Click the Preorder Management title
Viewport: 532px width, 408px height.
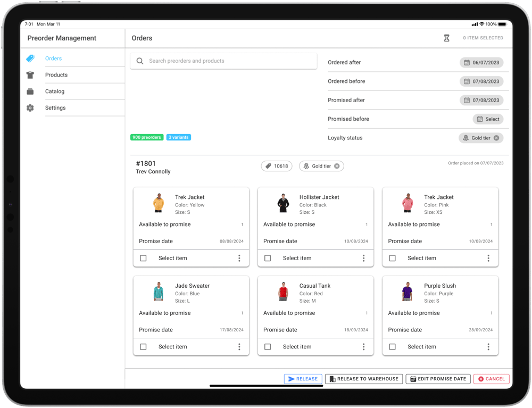[x=62, y=38]
